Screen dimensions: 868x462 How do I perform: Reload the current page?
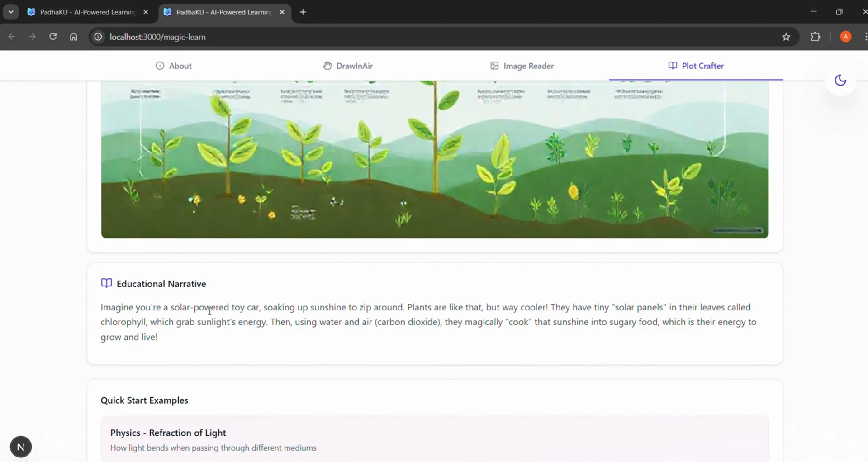[x=53, y=37]
